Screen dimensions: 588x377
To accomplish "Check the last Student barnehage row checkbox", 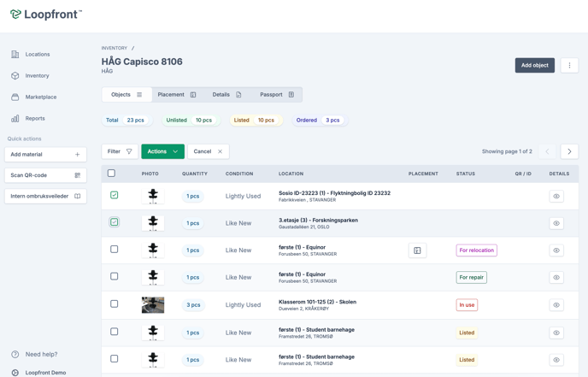I will point(114,358).
